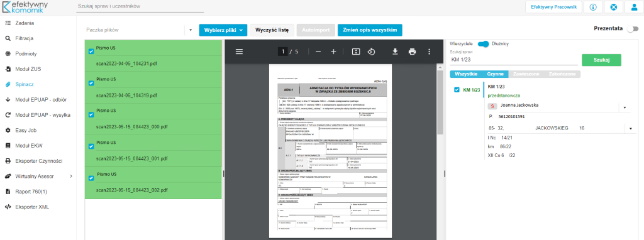Print the PDF document
The width and height of the screenshot is (644, 240).
click(x=412, y=52)
